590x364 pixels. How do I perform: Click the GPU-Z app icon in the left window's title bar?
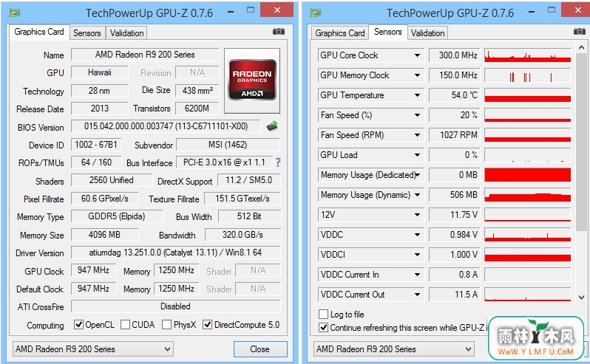(15, 13)
